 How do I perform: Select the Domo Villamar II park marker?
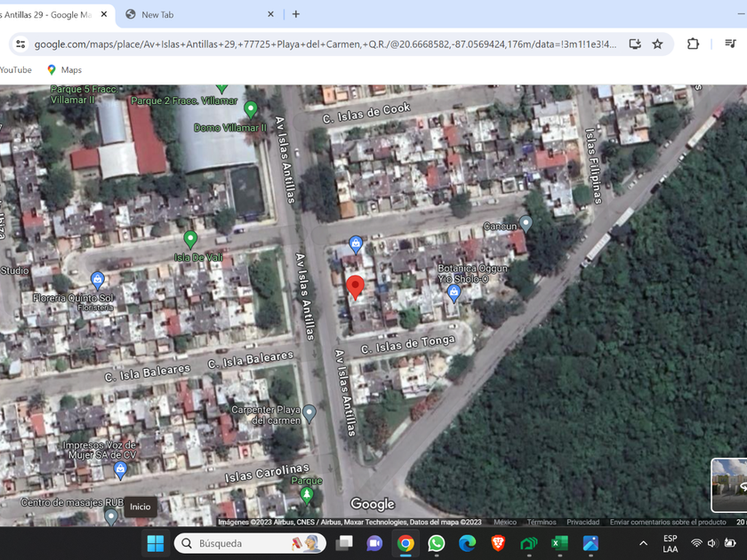[x=251, y=109]
